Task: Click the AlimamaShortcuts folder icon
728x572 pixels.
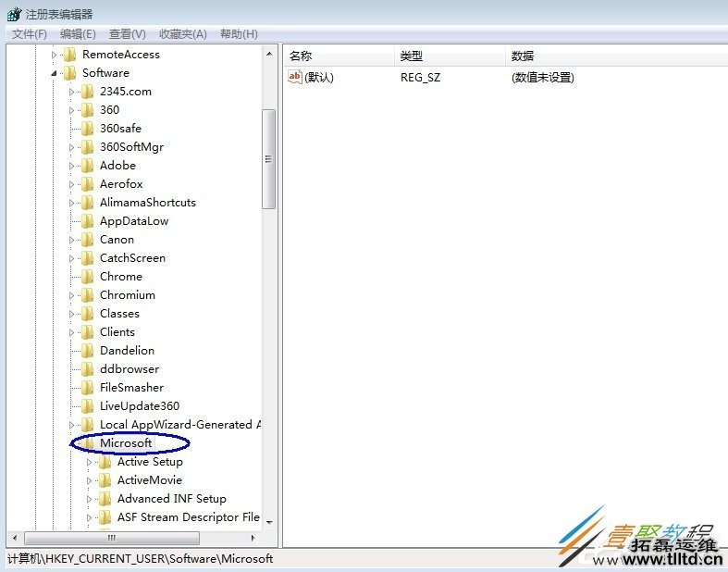Action: click(87, 203)
